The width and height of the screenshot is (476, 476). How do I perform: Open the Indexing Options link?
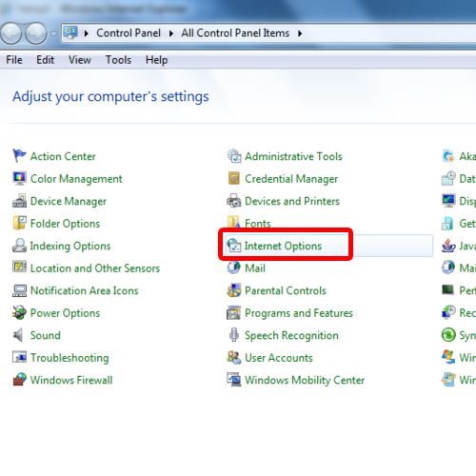[70, 246]
